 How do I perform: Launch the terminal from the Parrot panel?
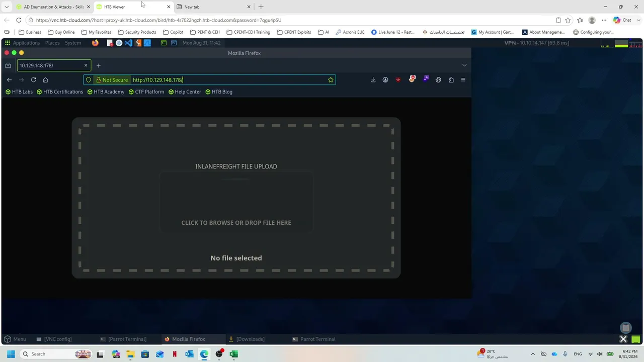pos(164,43)
